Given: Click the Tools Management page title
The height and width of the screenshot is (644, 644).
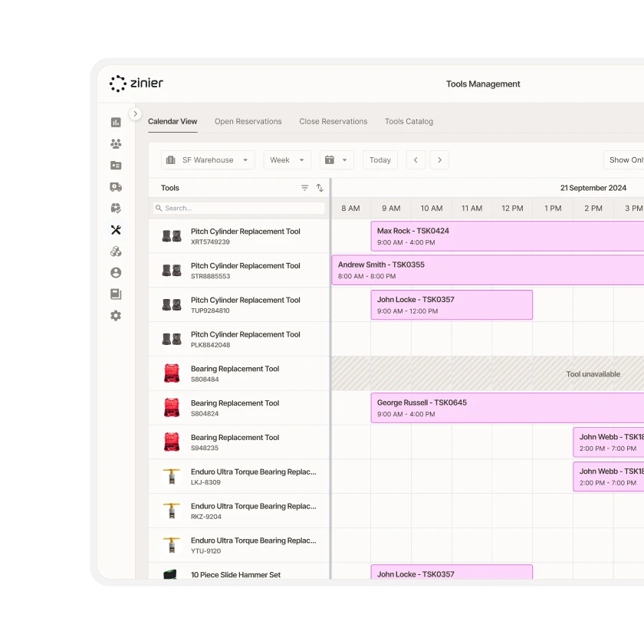Looking at the screenshot, I should (x=483, y=84).
